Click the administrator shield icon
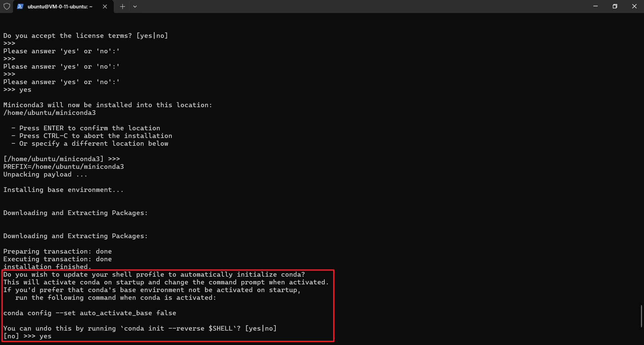This screenshot has width=644, height=345. (7, 6)
